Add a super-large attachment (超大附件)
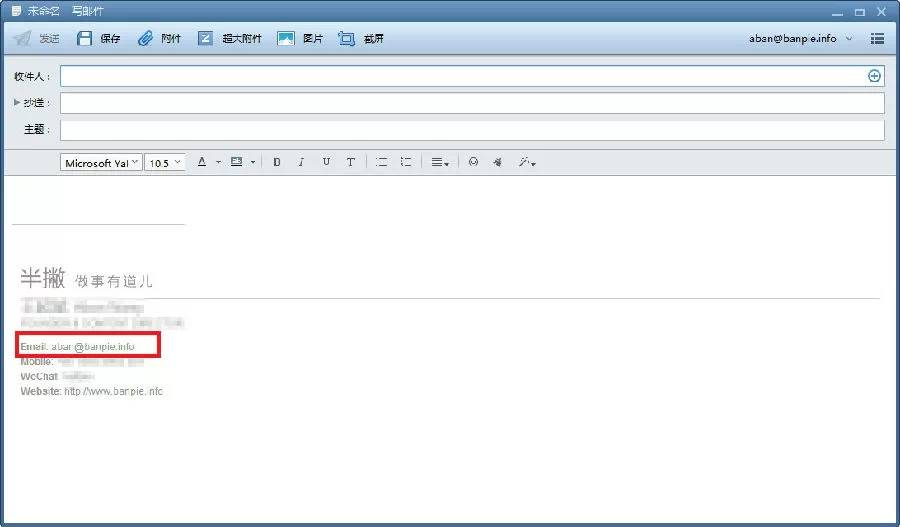Screen dimensions: 900x527 click(x=206, y=39)
